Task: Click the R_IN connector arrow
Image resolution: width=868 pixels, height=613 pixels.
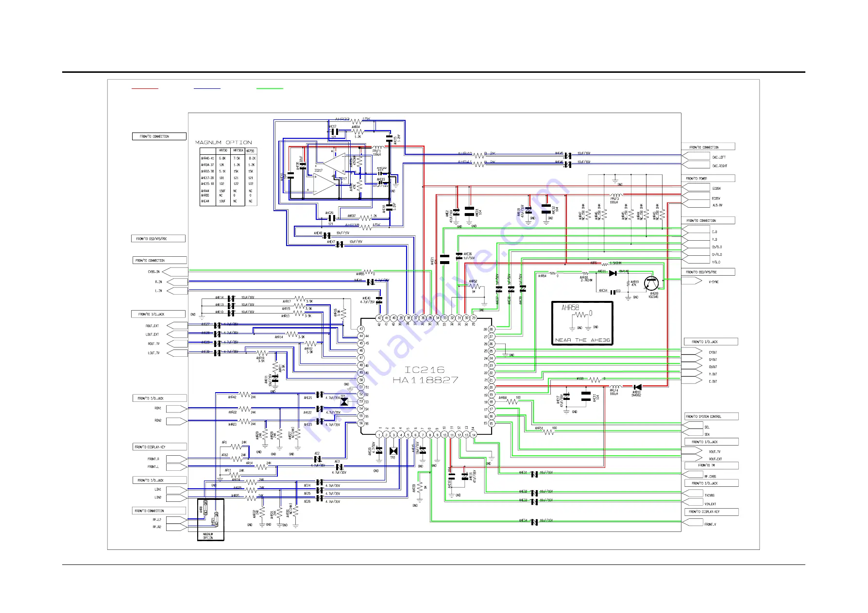Action: 177,282
